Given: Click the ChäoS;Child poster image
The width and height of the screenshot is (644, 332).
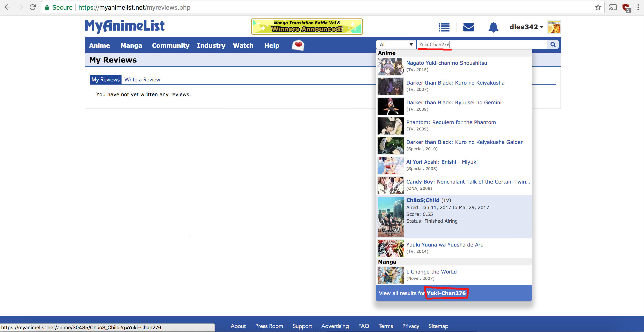Looking at the screenshot, I should pyautogui.click(x=390, y=217).
